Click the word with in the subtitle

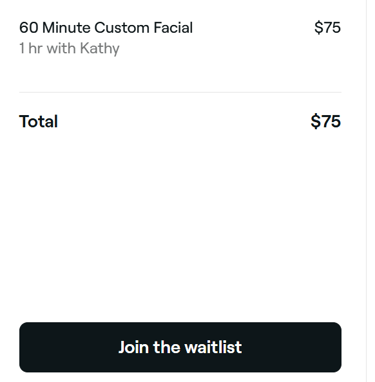[x=61, y=49]
